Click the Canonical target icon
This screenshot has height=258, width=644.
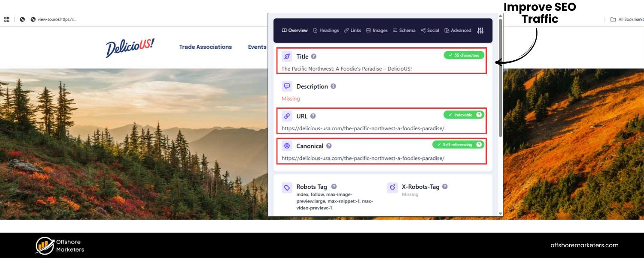(287, 146)
